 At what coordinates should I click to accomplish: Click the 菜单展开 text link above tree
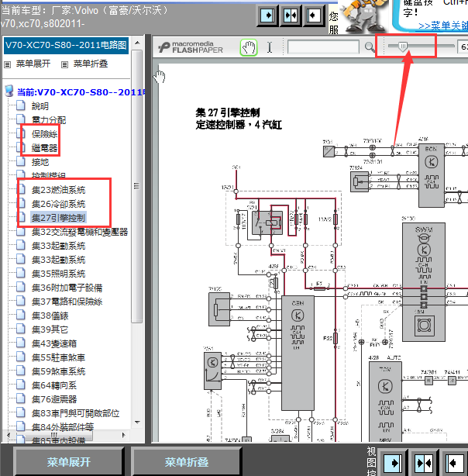click(x=33, y=64)
